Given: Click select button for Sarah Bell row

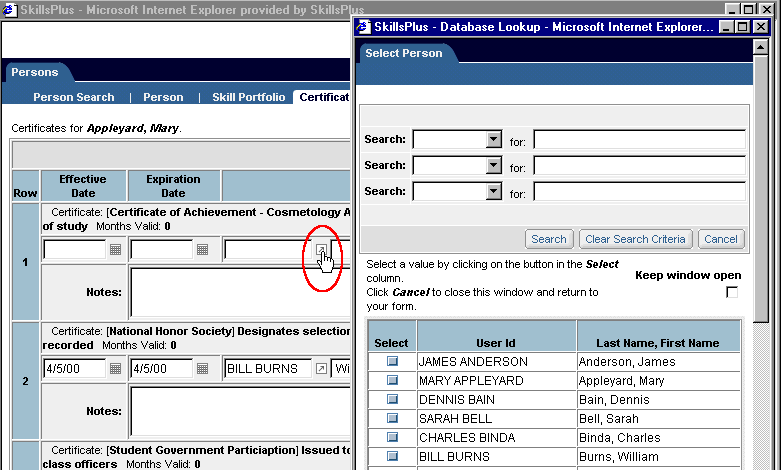Looking at the screenshot, I should [392, 418].
